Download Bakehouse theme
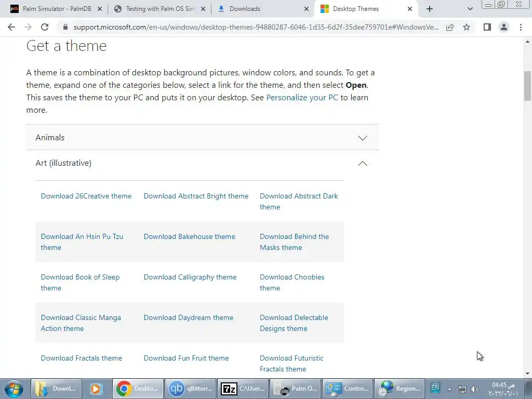 pyautogui.click(x=189, y=236)
